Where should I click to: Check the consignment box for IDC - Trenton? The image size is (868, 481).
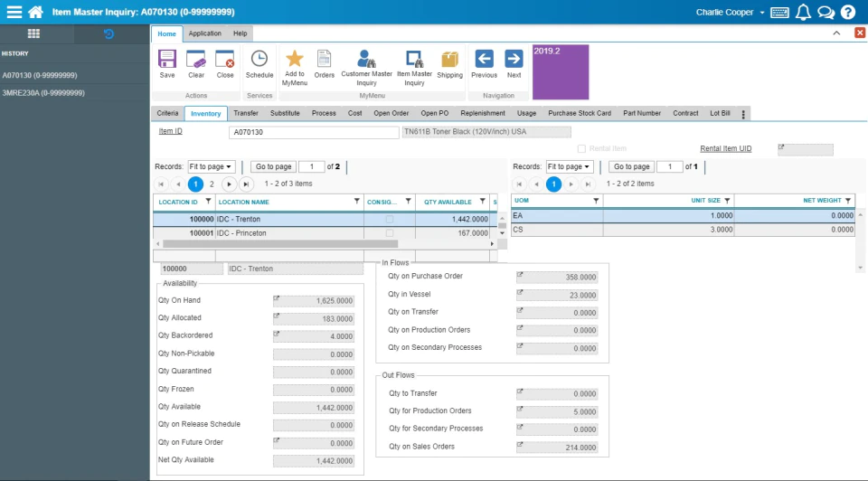[x=390, y=219]
